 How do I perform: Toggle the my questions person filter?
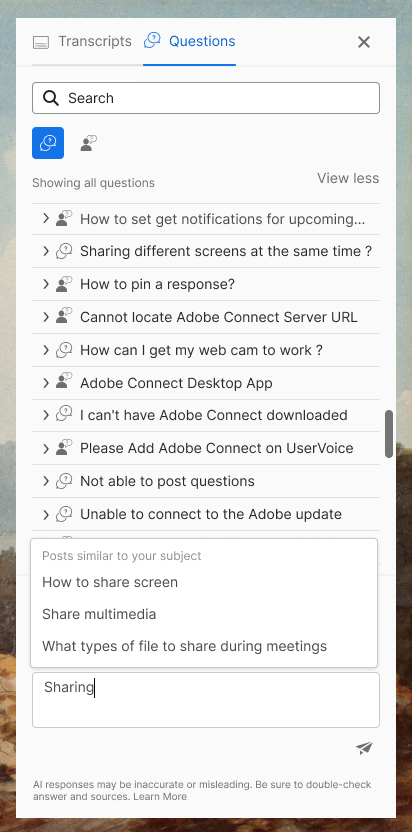tap(88, 143)
